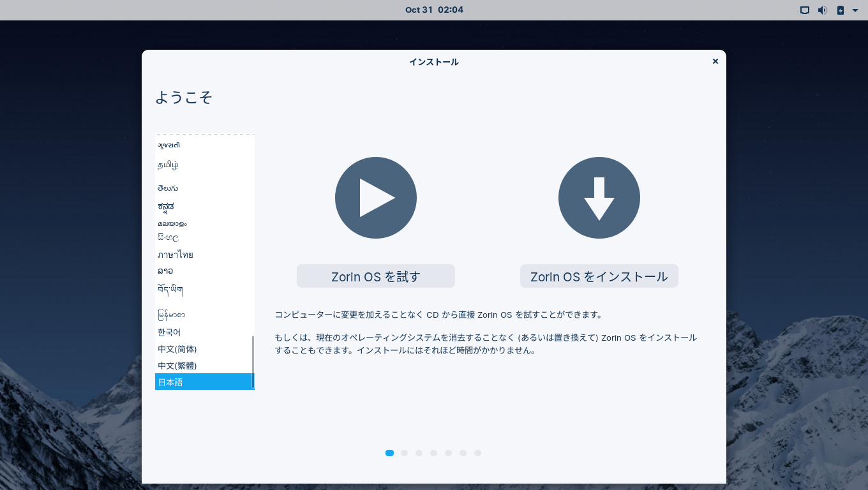Open the system menu dropdown arrow

[855, 10]
